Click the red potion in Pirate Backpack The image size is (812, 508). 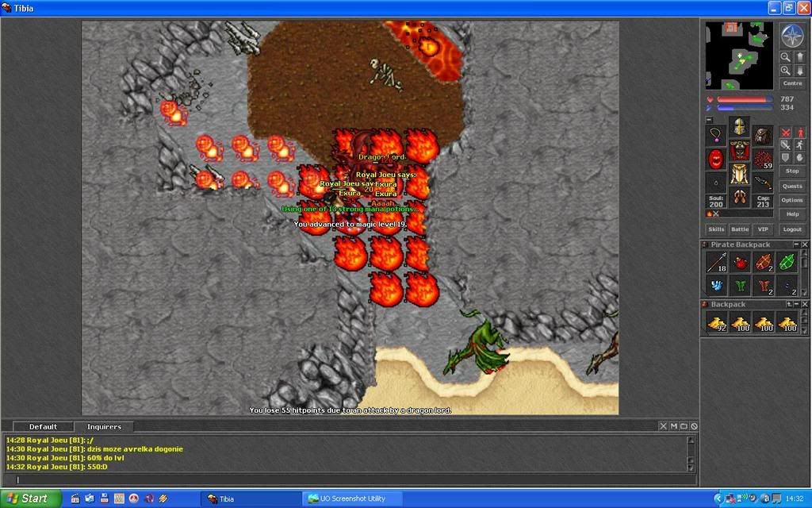(741, 262)
